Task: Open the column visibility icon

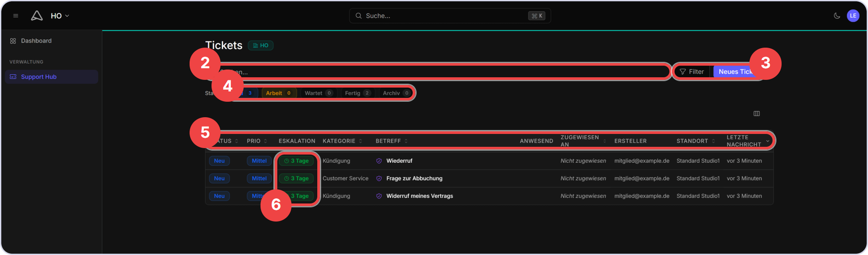Action: click(x=757, y=114)
